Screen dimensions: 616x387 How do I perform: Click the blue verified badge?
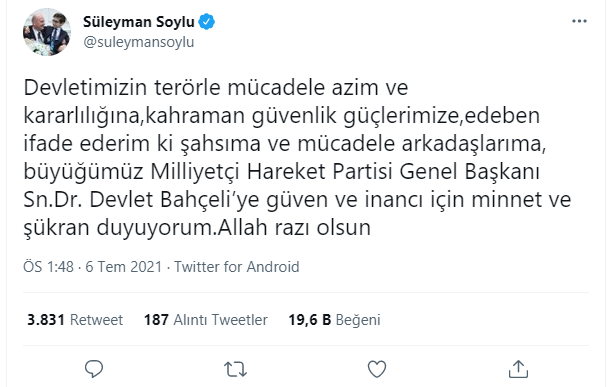207,22
